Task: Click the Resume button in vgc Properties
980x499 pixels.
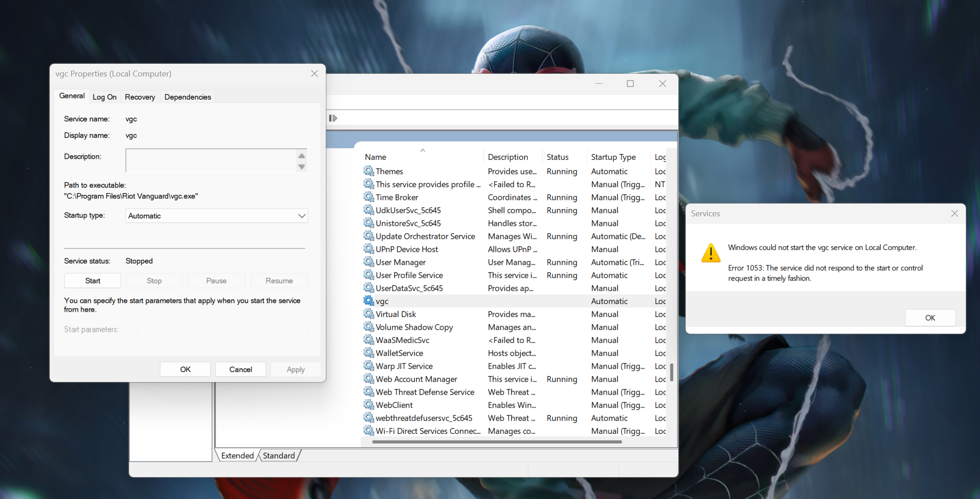Action: 279,281
